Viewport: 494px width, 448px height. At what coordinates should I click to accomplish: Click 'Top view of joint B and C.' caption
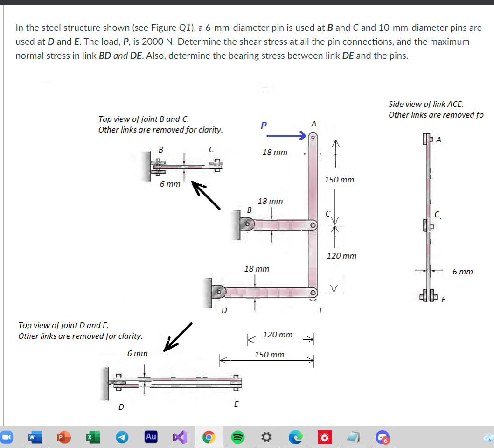144,119
